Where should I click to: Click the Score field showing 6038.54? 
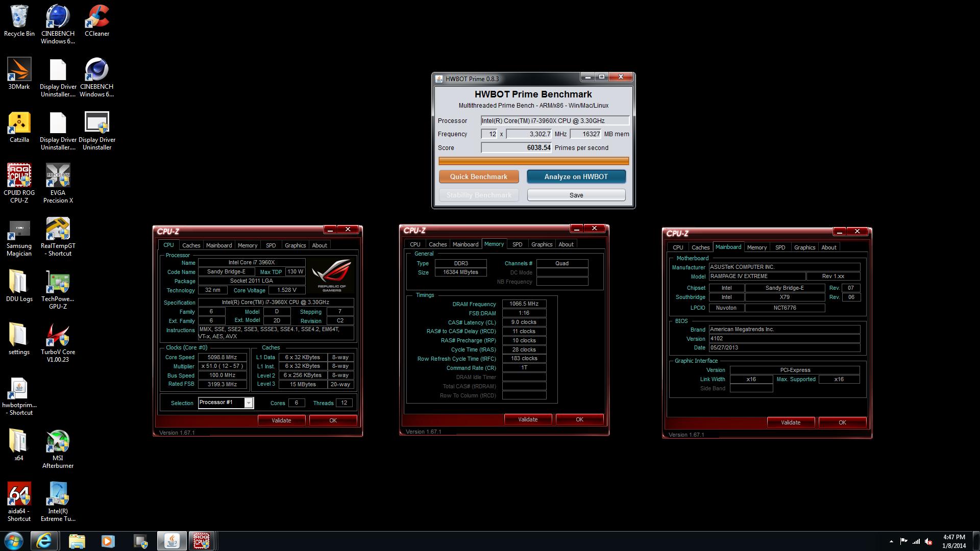[517, 147]
